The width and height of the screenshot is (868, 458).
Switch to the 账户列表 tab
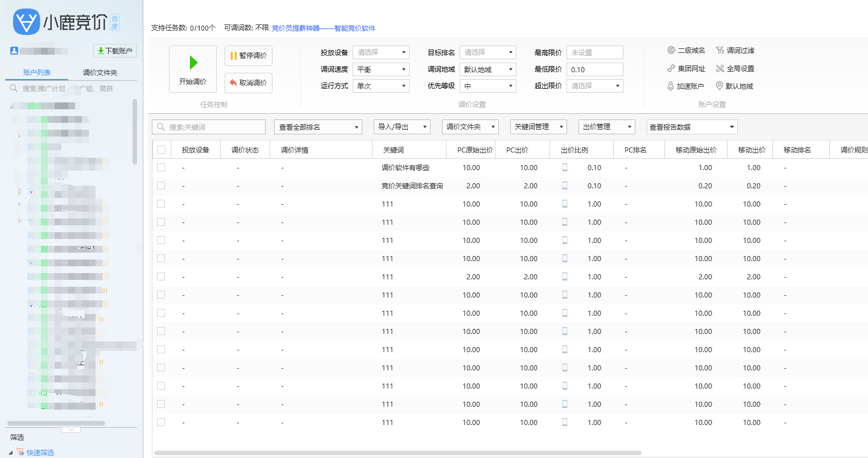[x=37, y=72]
